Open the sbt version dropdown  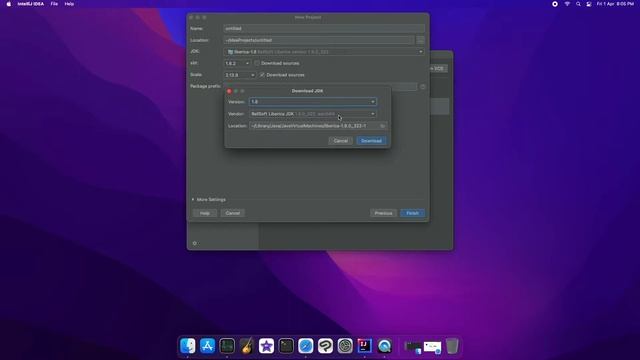pos(237,63)
